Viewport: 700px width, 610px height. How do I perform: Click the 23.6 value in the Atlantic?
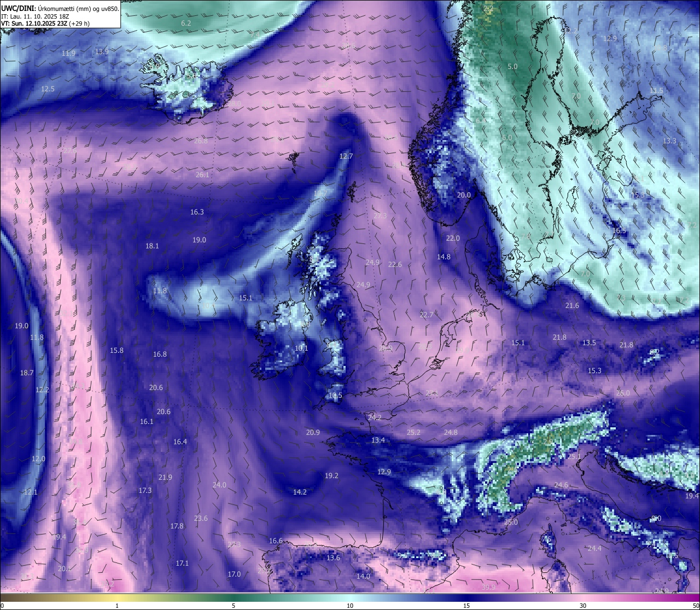click(x=201, y=518)
